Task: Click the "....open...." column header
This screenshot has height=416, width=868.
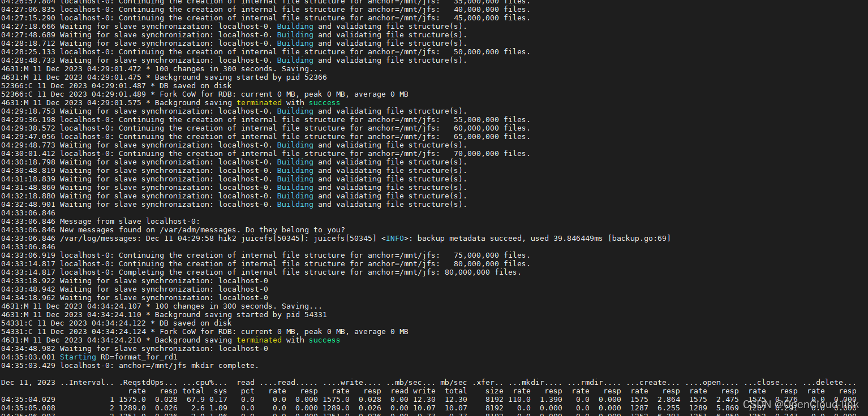Action: [x=711, y=383]
